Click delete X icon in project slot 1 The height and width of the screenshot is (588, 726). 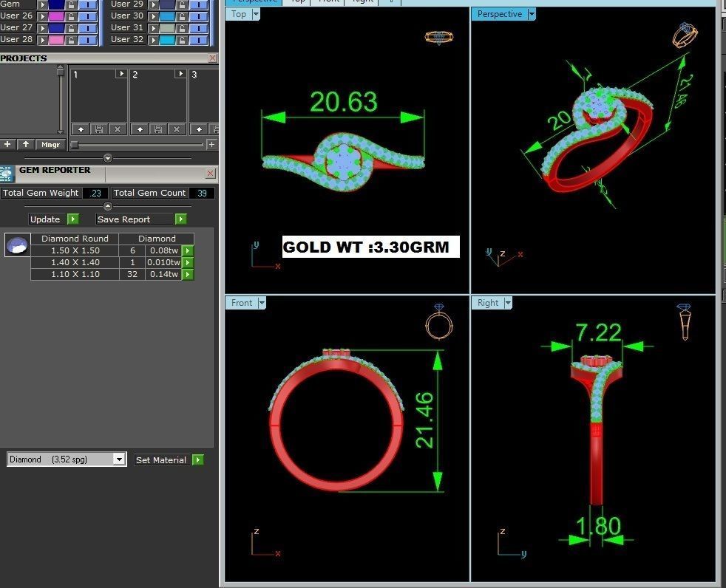click(x=117, y=129)
